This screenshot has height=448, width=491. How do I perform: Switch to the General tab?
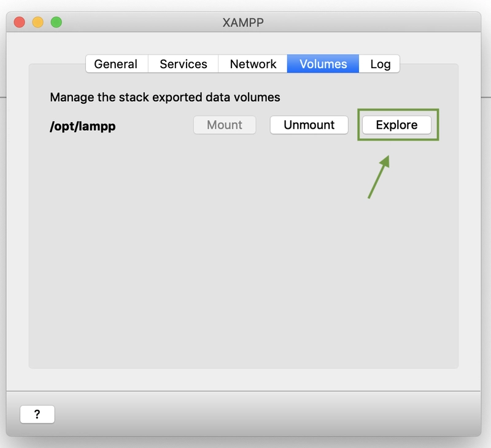(x=117, y=64)
